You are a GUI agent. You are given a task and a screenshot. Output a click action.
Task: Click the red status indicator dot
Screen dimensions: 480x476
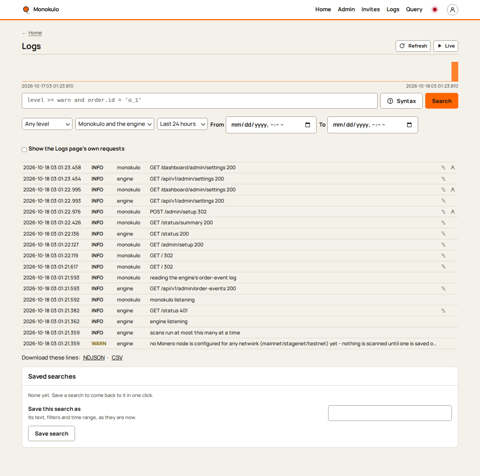[435, 10]
